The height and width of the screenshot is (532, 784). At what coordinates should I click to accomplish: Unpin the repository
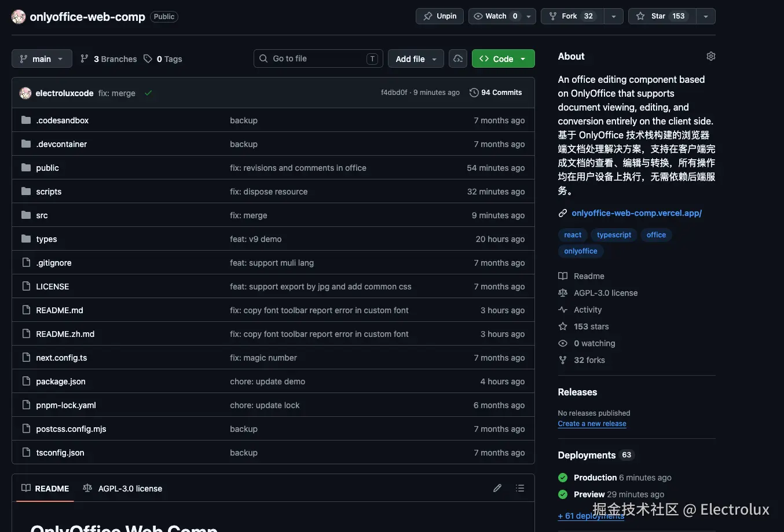pyautogui.click(x=440, y=16)
